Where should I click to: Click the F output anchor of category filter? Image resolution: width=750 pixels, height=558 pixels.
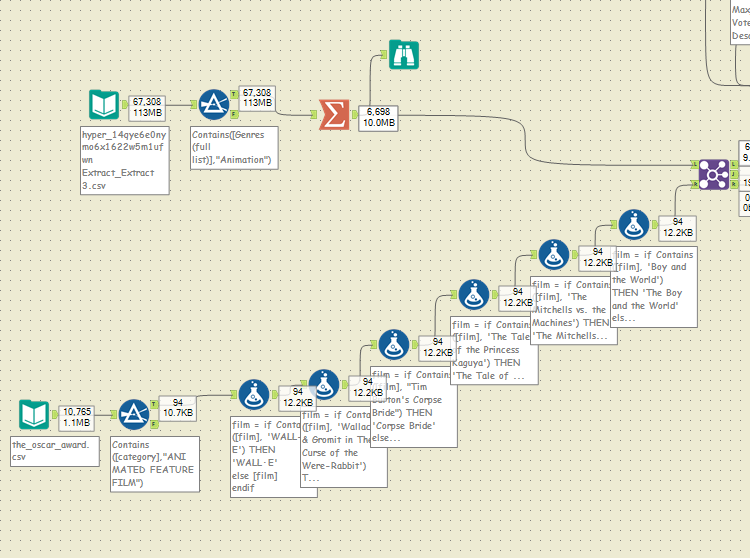[154, 424]
